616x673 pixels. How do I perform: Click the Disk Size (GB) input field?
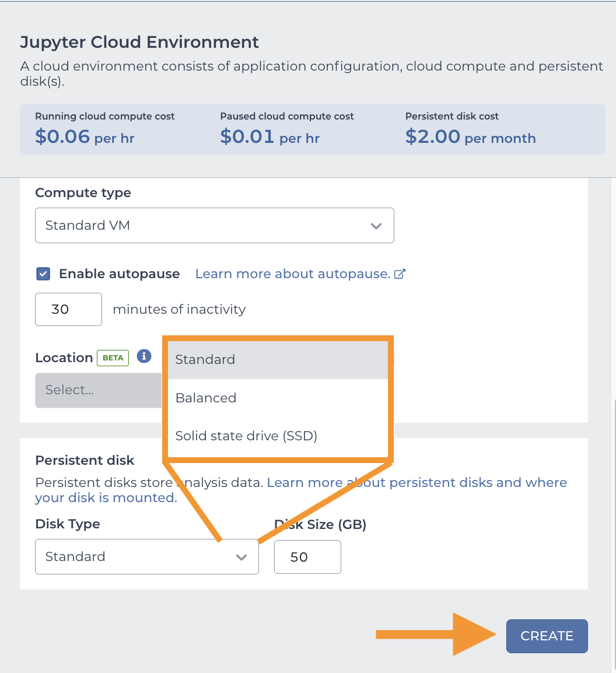307,557
